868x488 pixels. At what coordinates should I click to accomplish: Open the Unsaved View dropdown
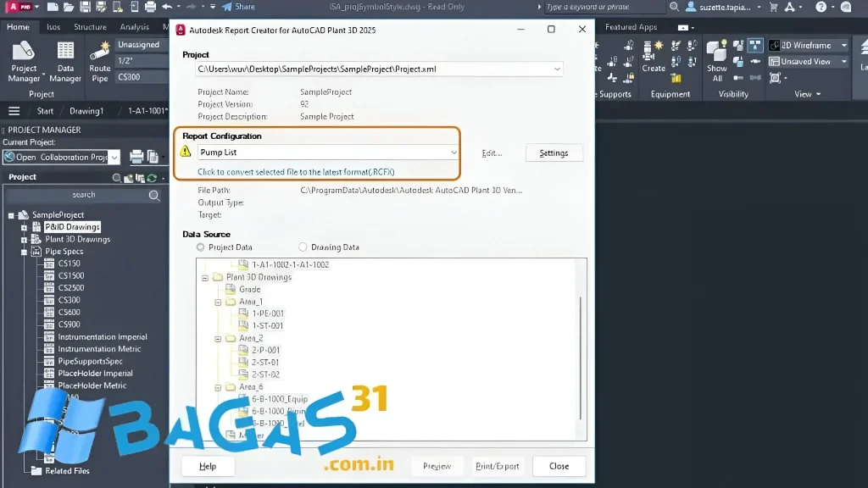point(843,61)
